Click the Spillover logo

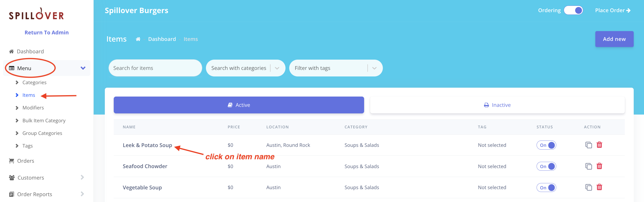coord(37,14)
